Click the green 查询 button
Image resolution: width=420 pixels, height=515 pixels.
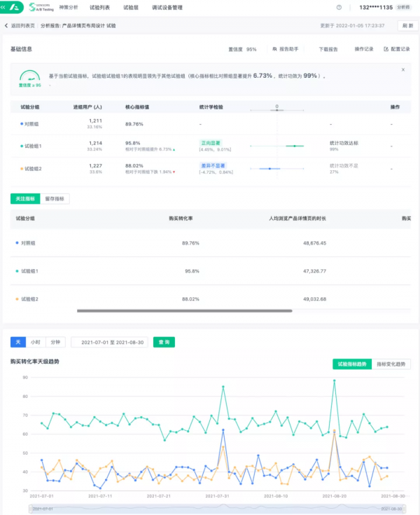(164, 342)
